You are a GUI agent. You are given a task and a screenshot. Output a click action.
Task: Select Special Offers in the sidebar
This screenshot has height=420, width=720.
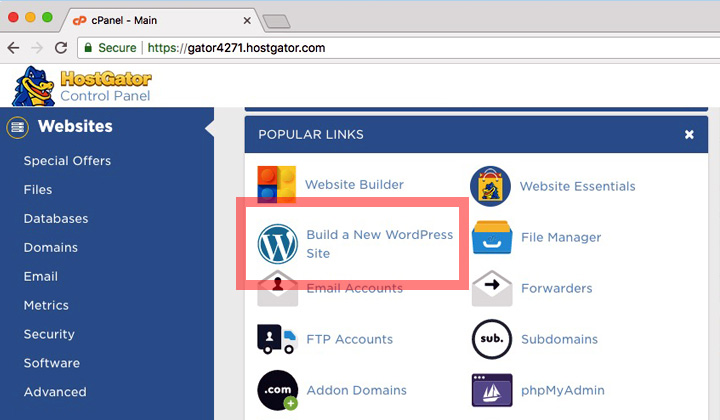coord(68,161)
